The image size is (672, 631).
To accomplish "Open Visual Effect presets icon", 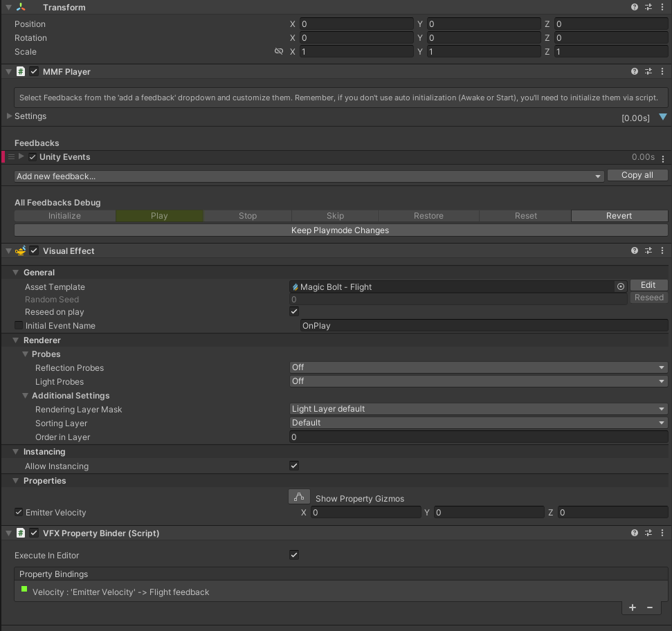I will (648, 250).
